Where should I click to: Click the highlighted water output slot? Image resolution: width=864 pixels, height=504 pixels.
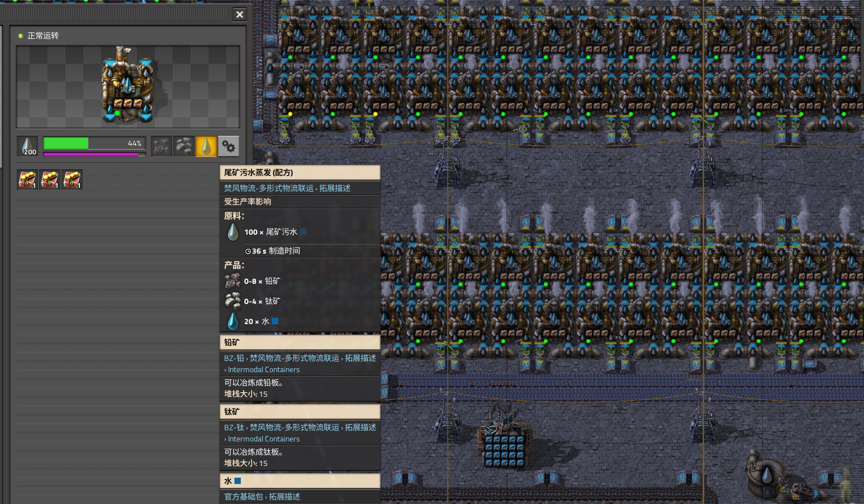(x=206, y=146)
